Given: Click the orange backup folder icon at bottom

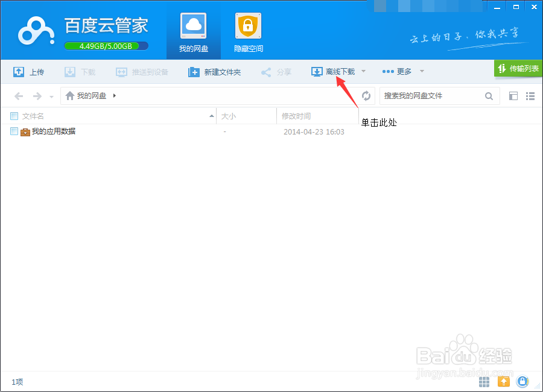Looking at the screenshot, I should (x=504, y=382).
